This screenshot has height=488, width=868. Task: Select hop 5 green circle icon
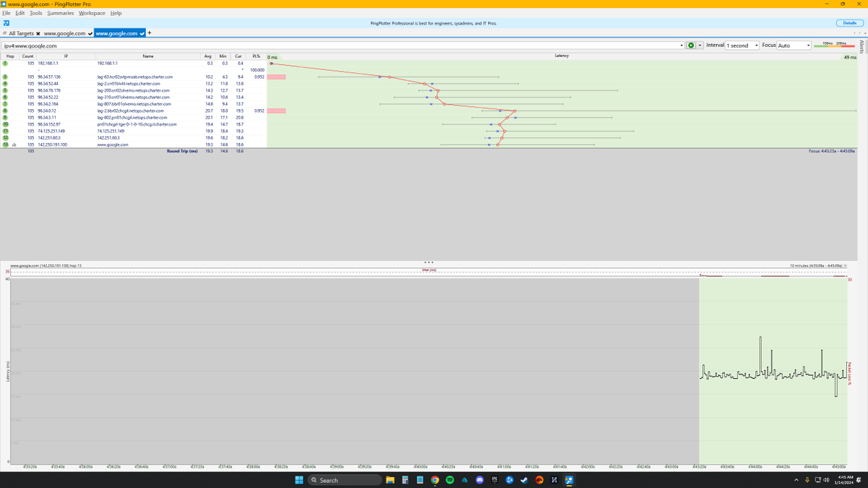click(5, 90)
